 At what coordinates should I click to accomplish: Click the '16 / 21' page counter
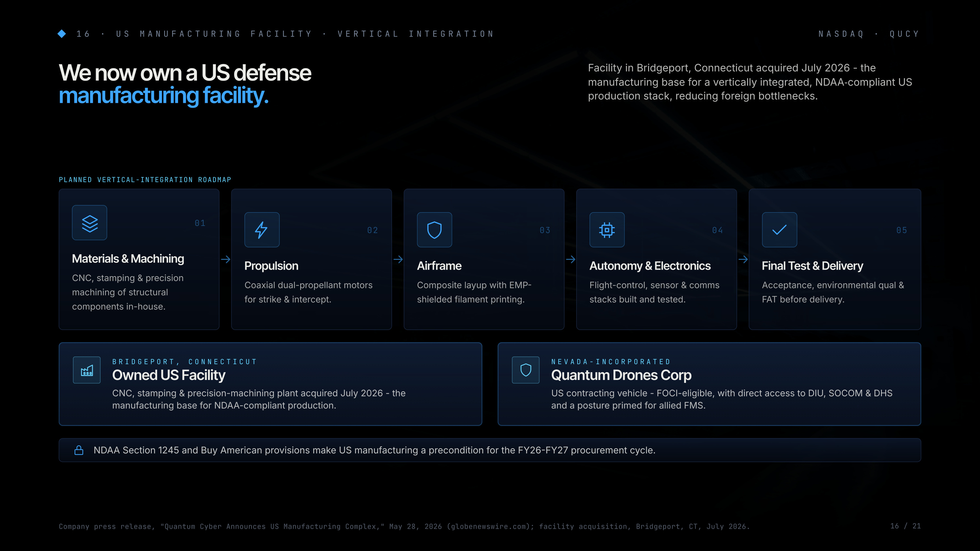point(906,526)
